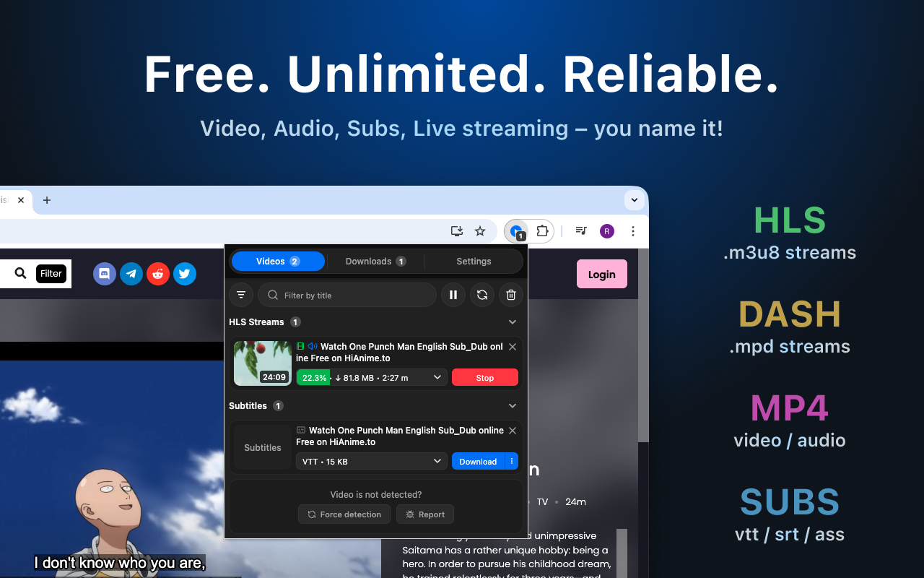Image resolution: width=924 pixels, height=578 pixels.
Task: Pause all downloads with the pause icon
Action: [453, 295]
